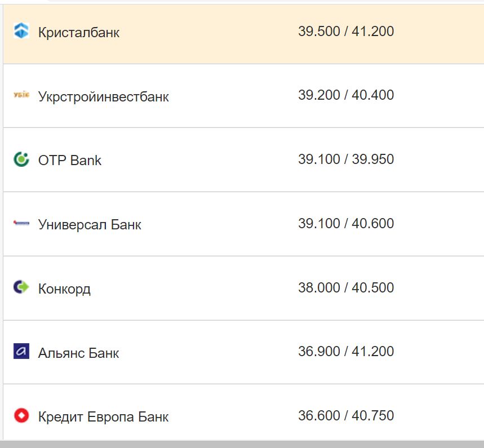Viewport: 484px width, 448px height.
Task: Click the diamond symbol inside Кристалбанк logo
Action: click(20, 32)
